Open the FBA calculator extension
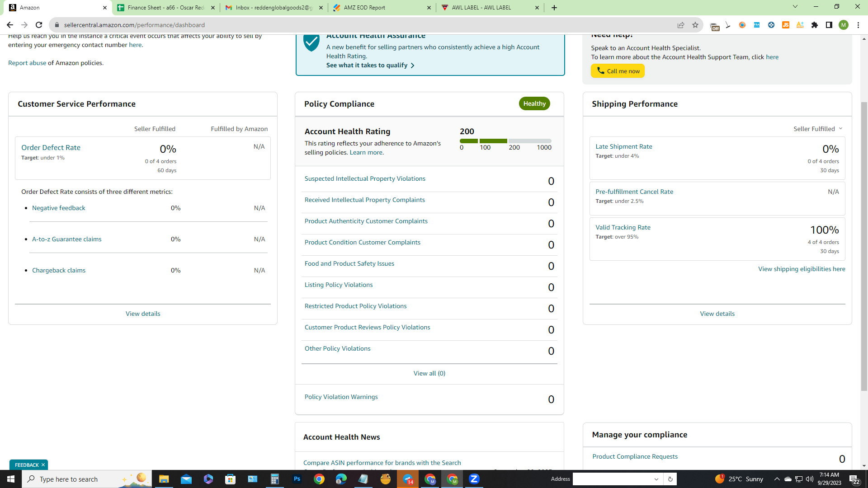 tap(757, 25)
